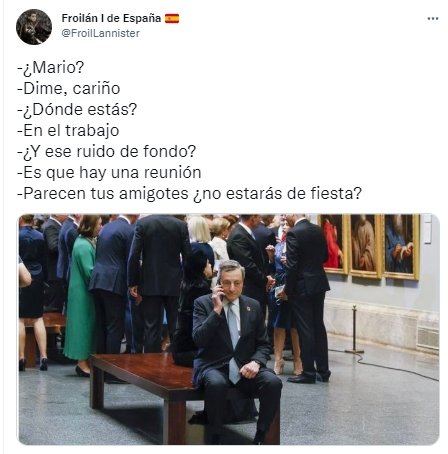The height and width of the screenshot is (454, 448).
Task: Click the round profile avatar picture
Action: coord(34,27)
